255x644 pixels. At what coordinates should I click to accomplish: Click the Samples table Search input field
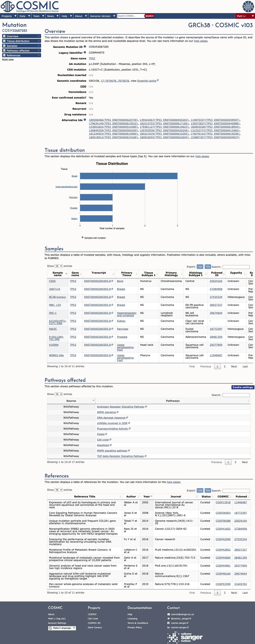[x=236, y=267]
